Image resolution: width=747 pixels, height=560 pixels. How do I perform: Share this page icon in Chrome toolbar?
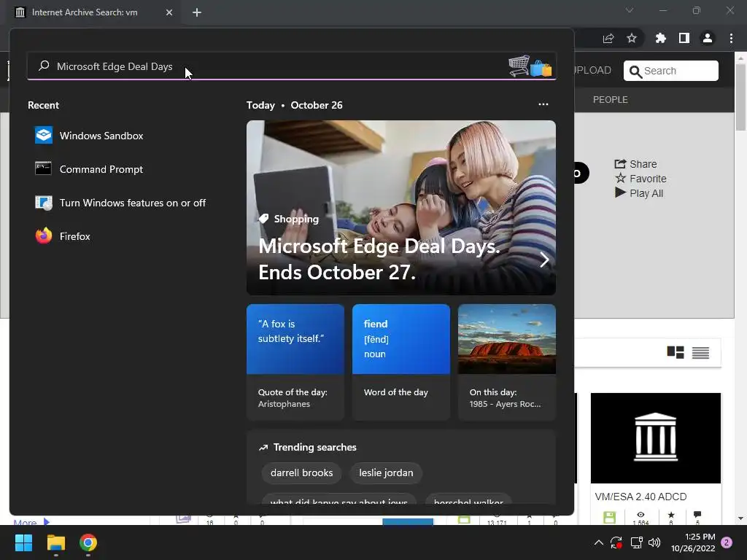tap(608, 39)
